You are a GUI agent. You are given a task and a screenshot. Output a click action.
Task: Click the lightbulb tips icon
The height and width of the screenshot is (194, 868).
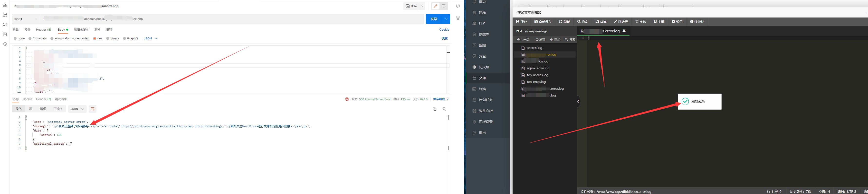point(458,18)
